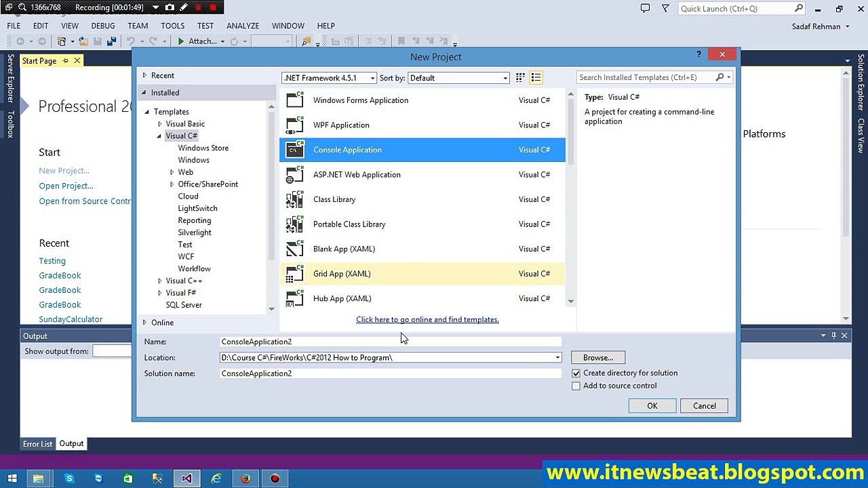Switch templates to small icons view
Image resolution: width=868 pixels, height=488 pixels.
point(520,78)
